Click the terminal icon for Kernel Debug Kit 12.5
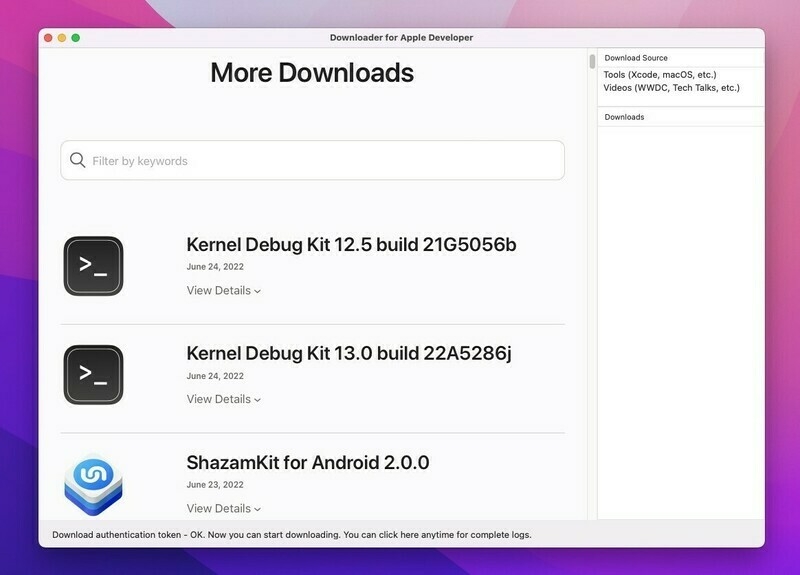 coord(93,266)
